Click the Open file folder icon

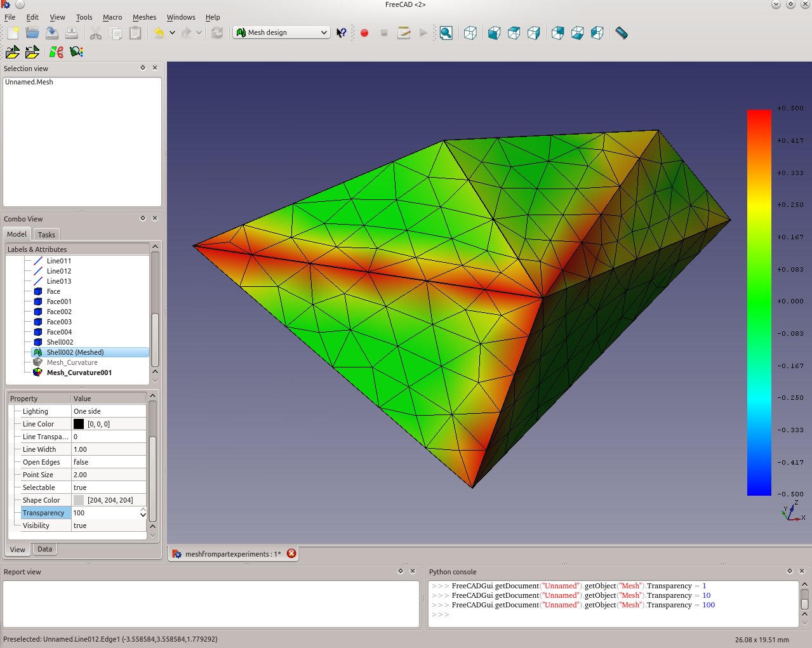pos(32,32)
